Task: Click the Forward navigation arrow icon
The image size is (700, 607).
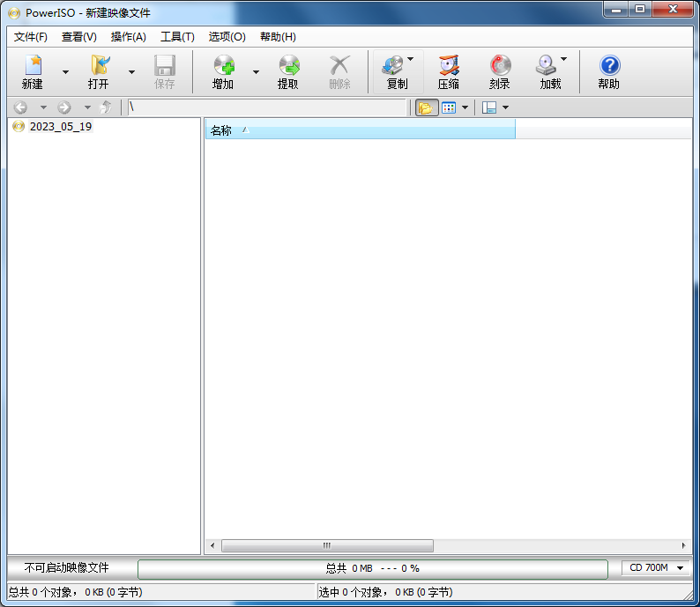Action: click(64, 107)
